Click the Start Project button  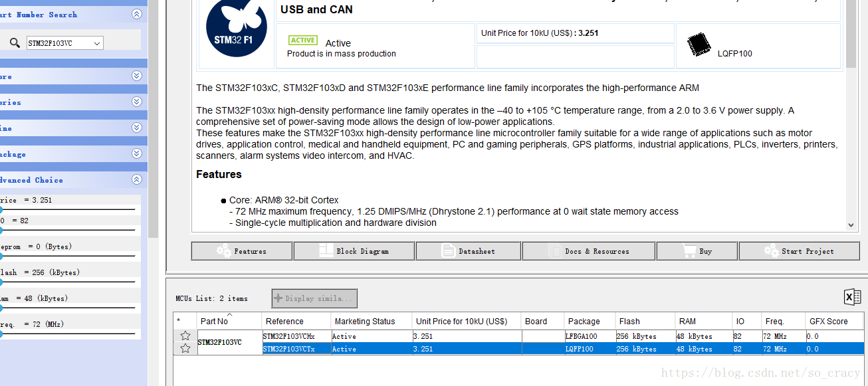tap(800, 251)
